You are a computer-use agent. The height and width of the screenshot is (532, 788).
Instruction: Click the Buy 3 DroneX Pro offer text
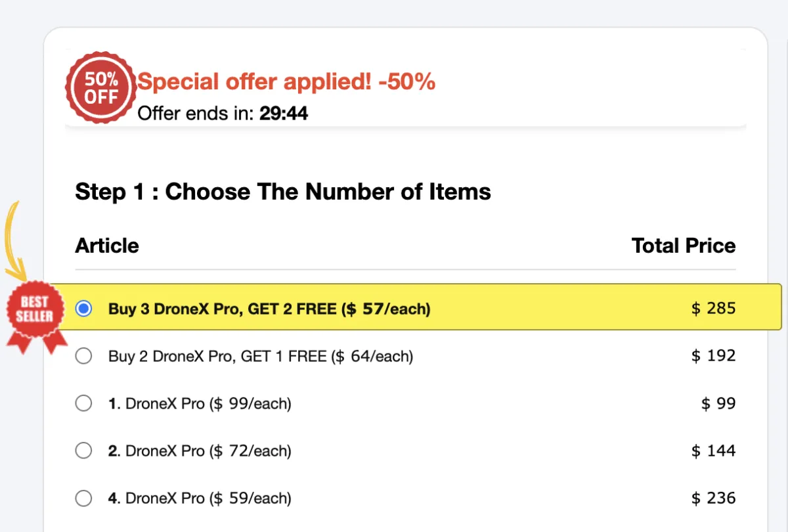[269, 309]
